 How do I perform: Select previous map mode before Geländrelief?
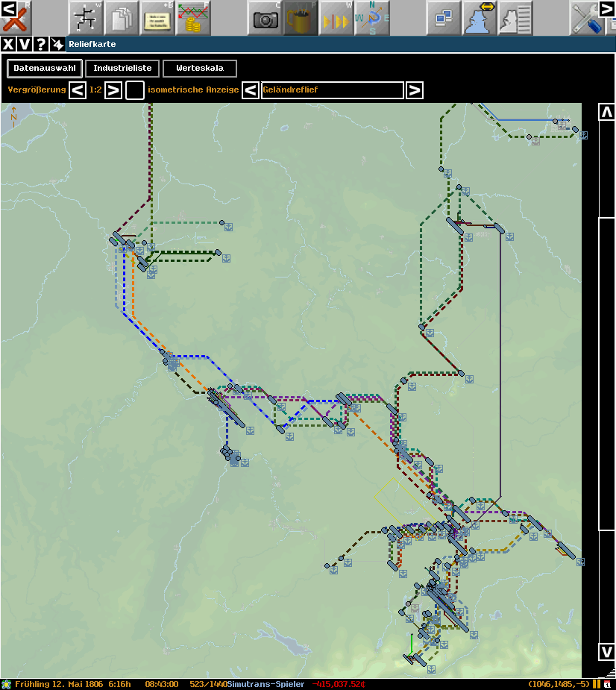click(x=251, y=90)
